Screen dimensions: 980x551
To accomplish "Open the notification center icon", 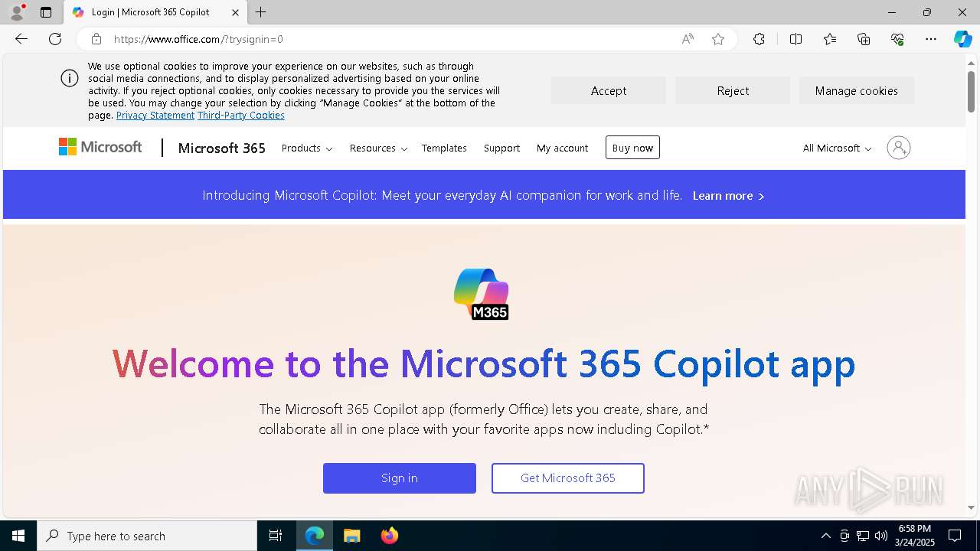I will click(x=955, y=536).
